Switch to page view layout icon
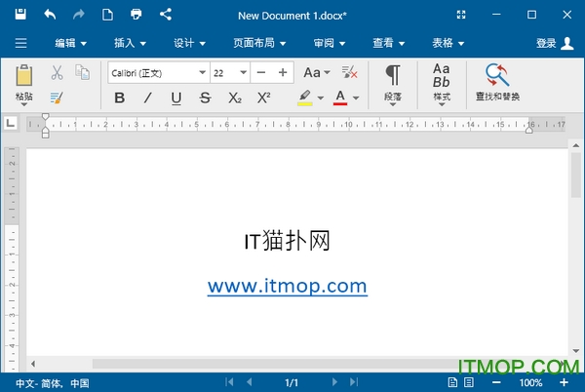The height and width of the screenshot is (392, 585). pyautogui.click(x=452, y=382)
